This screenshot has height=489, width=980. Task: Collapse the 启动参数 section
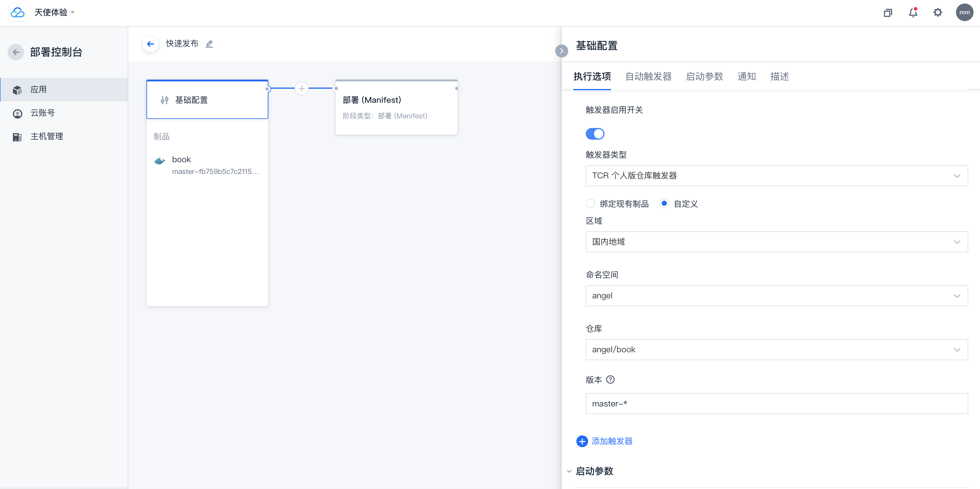[569, 471]
